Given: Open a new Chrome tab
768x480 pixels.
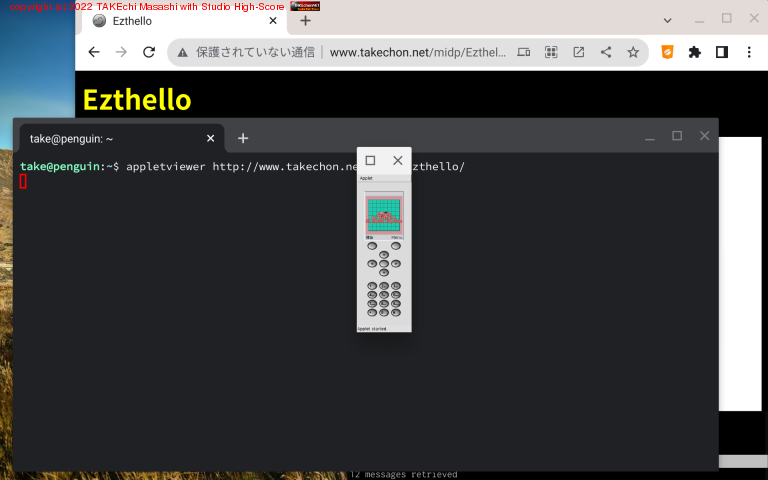Looking at the screenshot, I should coord(305,20).
